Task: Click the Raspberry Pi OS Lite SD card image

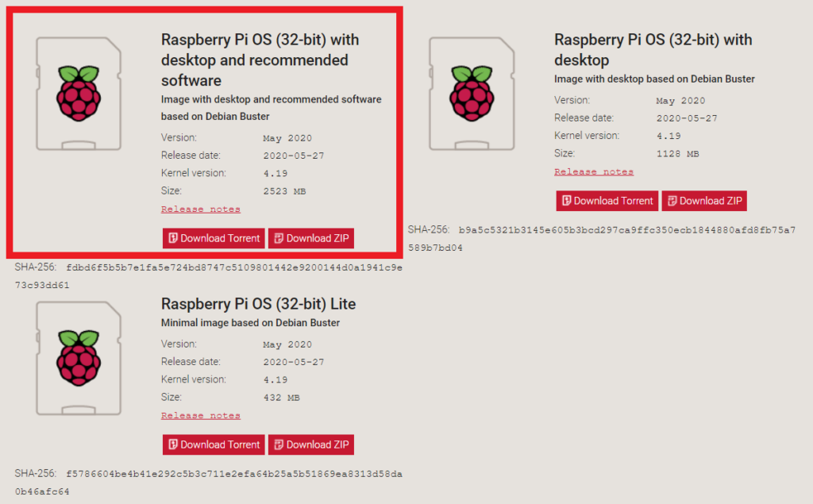Action: pyautogui.click(x=79, y=358)
